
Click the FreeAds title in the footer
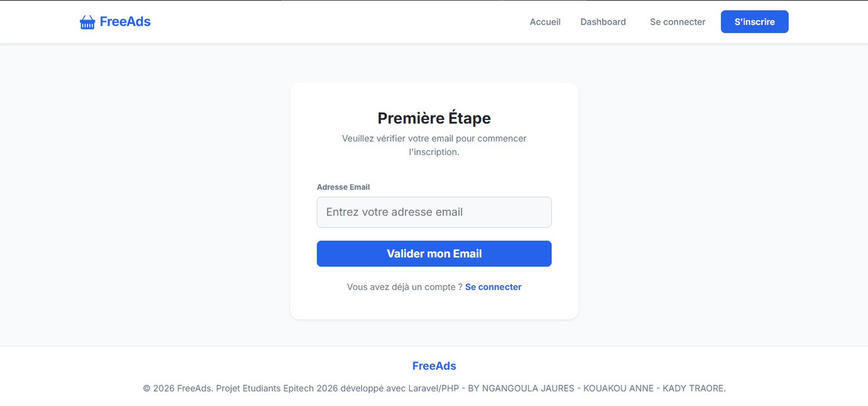[x=434, y=366]
